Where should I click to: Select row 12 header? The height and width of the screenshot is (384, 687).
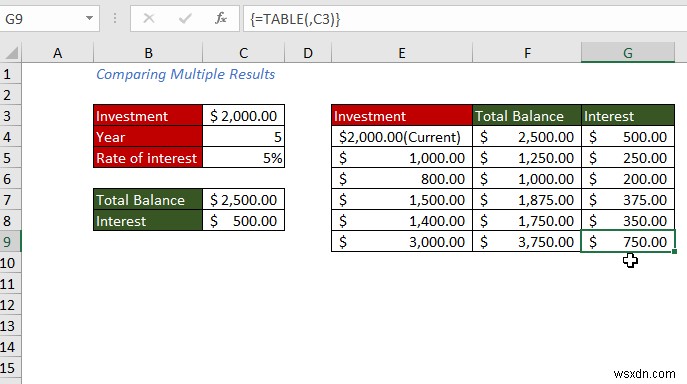[x=10, y=305]
